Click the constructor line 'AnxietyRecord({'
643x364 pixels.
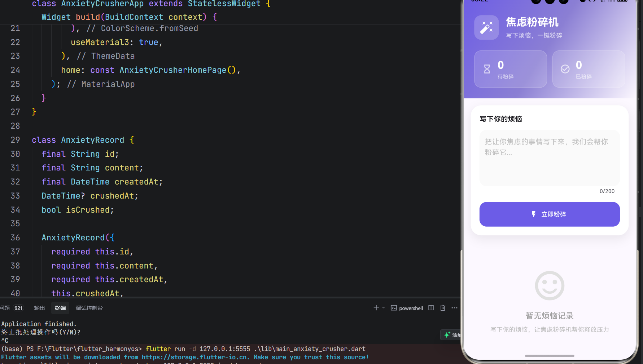[78, 238]
